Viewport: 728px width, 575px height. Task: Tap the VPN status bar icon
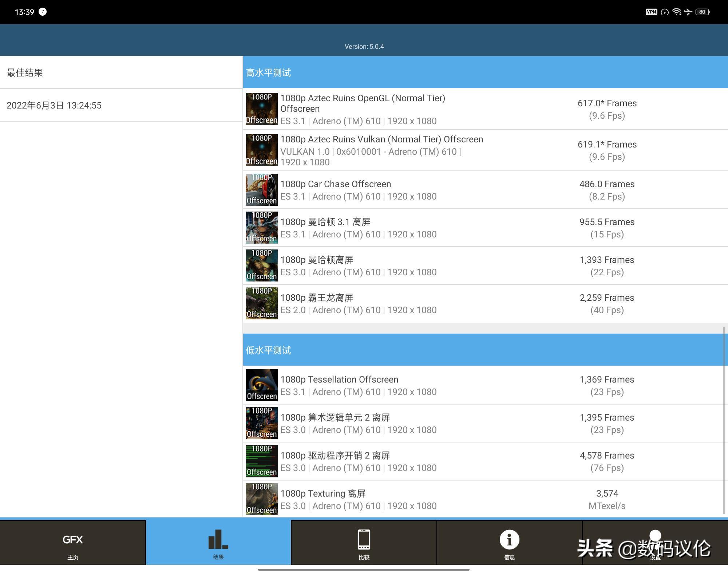tap(651, 12)
